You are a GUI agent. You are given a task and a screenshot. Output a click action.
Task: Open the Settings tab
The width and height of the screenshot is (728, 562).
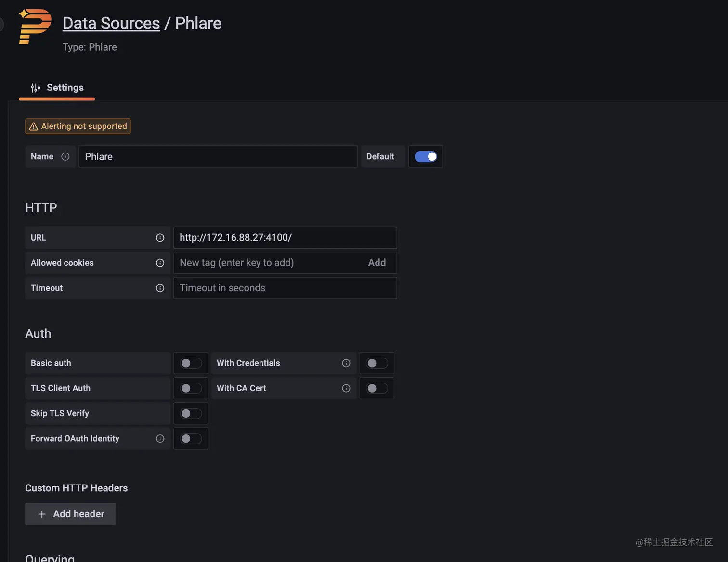(57, 88)
